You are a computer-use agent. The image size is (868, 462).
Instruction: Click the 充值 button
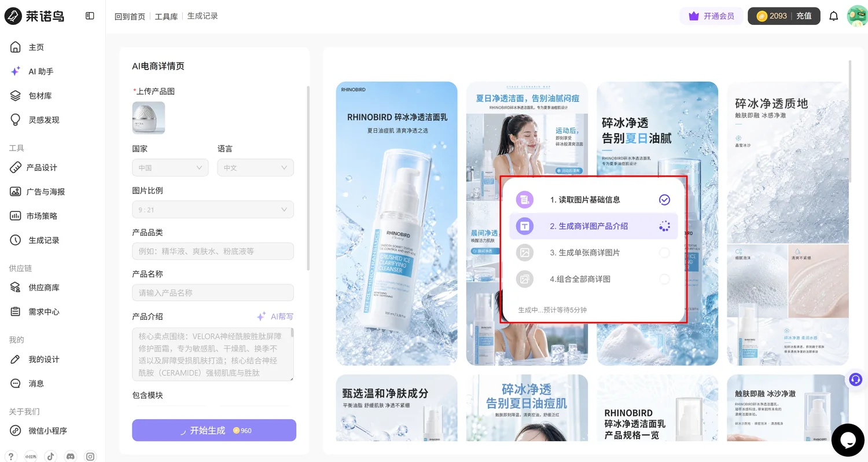point(804,16)
